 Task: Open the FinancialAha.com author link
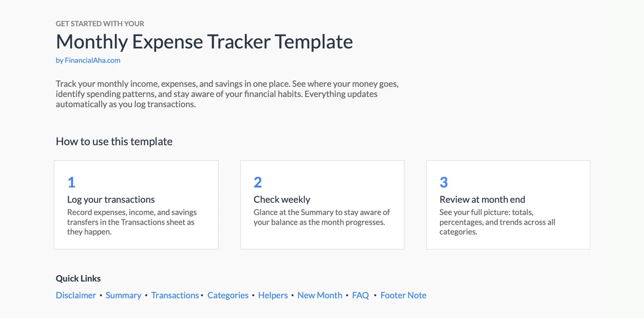[x=88, y=61]
